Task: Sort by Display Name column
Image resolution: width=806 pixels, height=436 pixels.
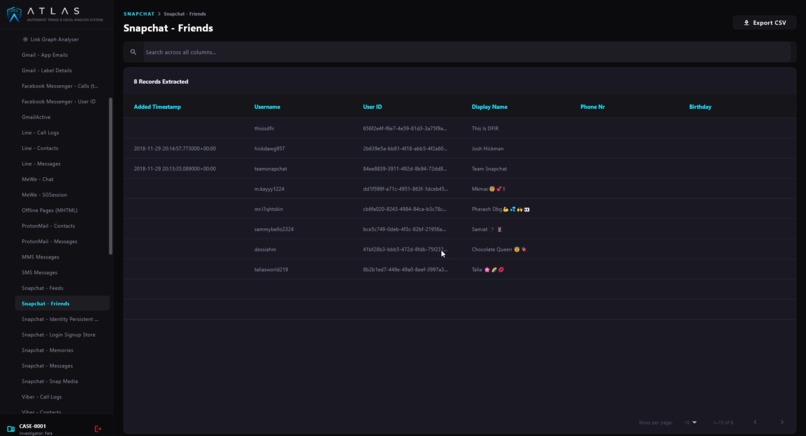Action: point(489,107)
